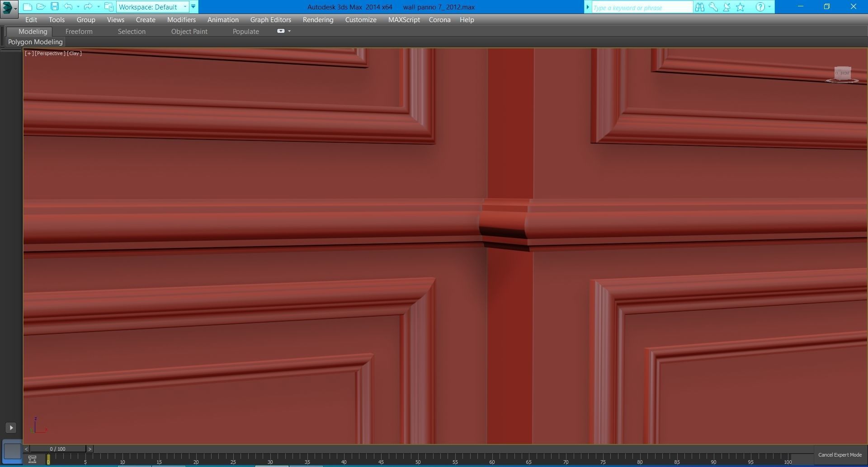Click Cancel Expert Mode button
The width and height of the screenshot is (868, 467).
pos(840,455)
